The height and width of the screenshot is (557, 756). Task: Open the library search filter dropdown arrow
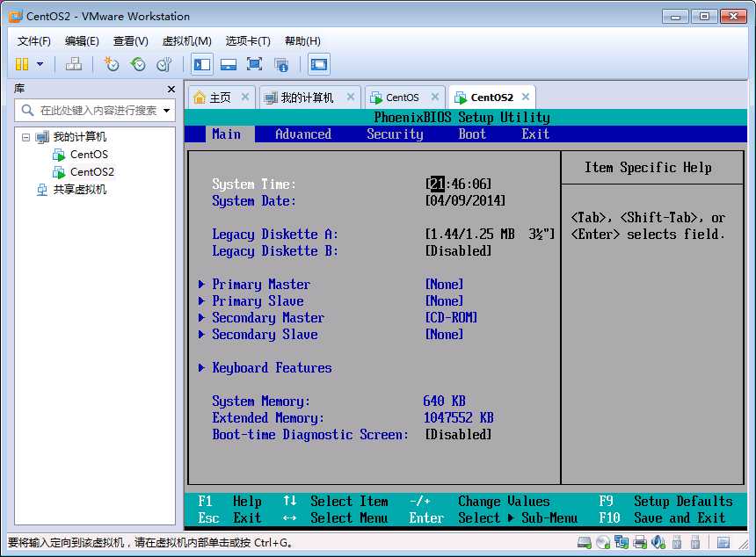pos(166,111)
